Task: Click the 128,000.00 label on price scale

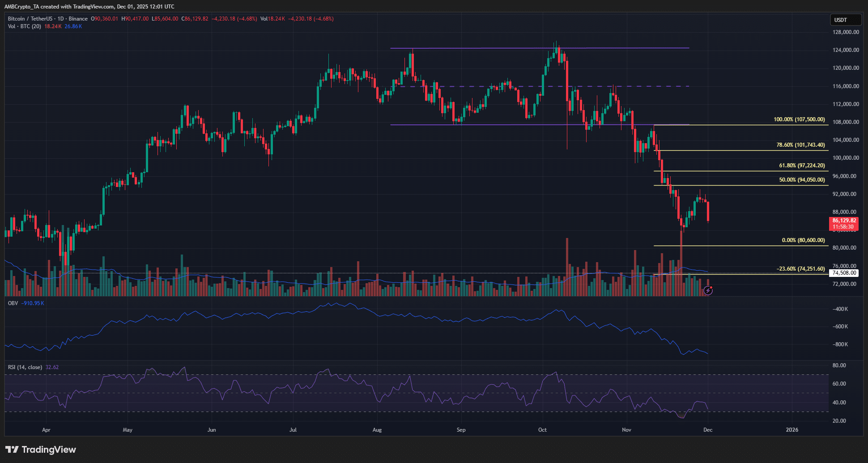Action: click(x=846, y=32)
